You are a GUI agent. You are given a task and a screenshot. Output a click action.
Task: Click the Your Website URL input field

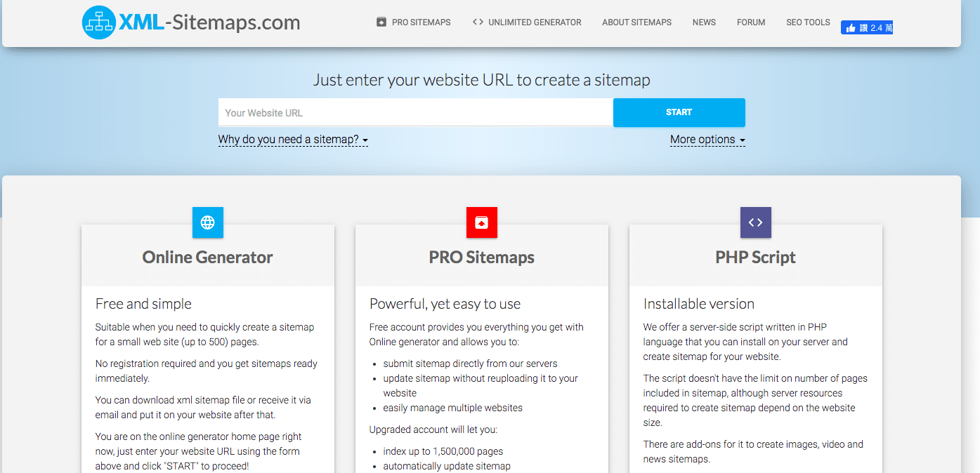click(x=416, y=112)
